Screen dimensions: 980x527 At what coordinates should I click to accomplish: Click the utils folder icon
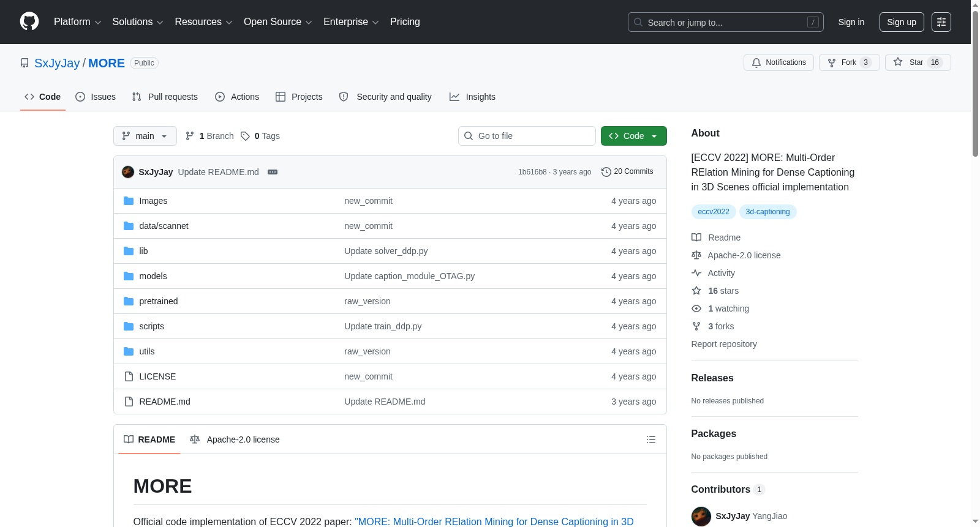[129, 351]
